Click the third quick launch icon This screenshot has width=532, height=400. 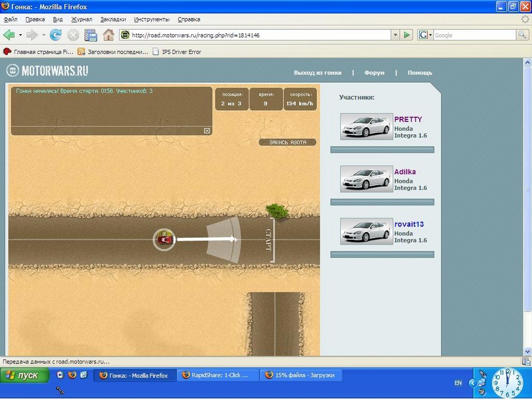point(84,375)
